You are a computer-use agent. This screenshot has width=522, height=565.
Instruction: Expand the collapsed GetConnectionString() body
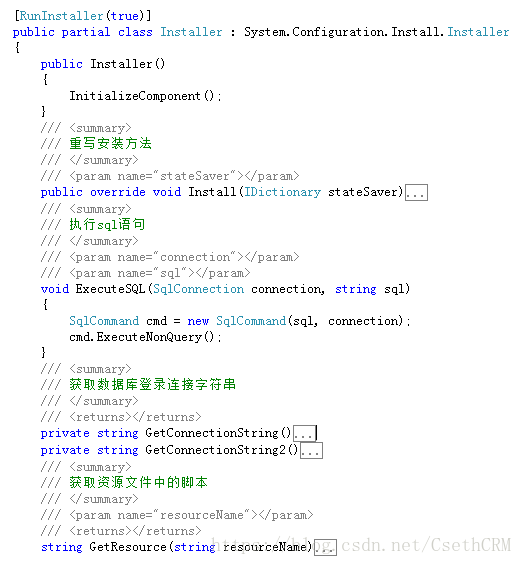coord(304,433)
